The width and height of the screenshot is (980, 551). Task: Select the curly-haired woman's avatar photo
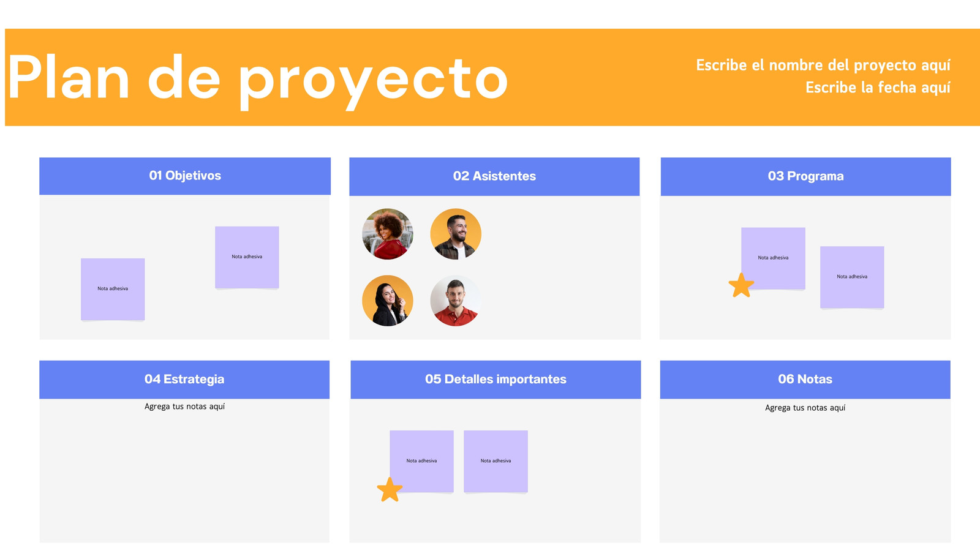coord(388,234)
